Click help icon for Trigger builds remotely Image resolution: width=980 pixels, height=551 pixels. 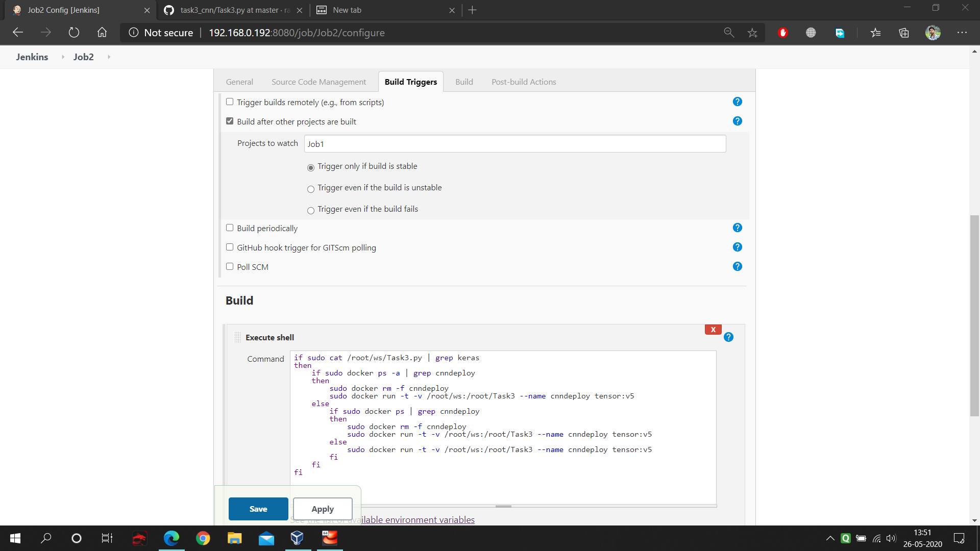click(x=737, y=102)
